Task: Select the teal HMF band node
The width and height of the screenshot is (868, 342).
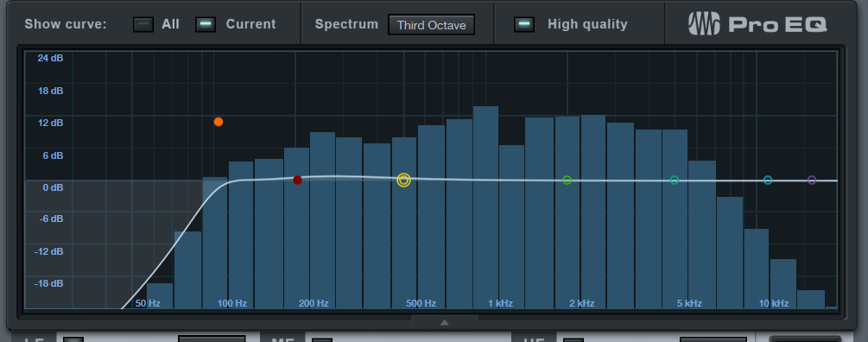Action: [x=675, y=180]
